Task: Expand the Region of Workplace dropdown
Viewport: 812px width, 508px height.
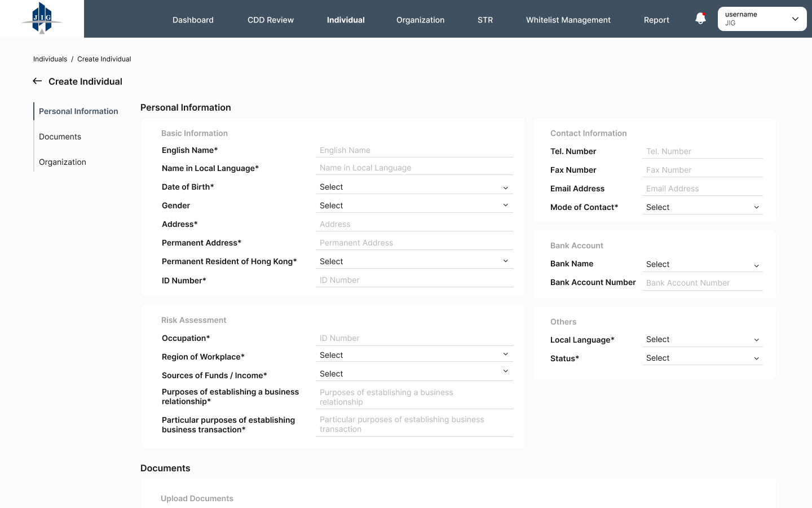Action: point(414,355)
